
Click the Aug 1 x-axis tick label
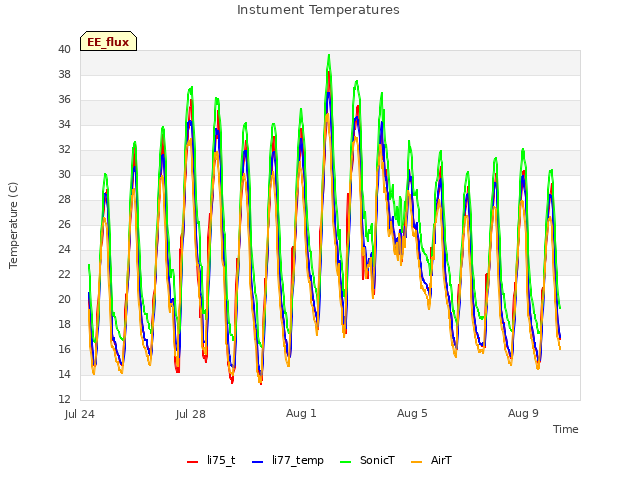point(301,413)
